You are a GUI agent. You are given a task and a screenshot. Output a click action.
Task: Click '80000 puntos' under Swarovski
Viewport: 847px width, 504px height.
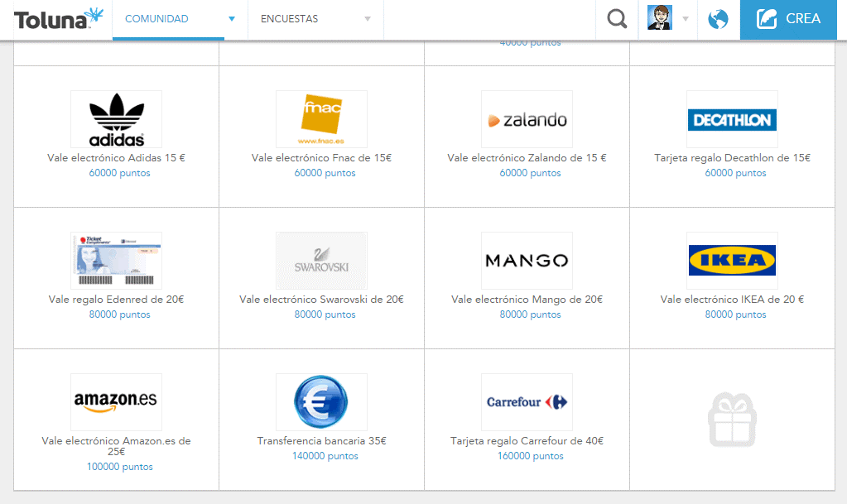point(325,314)
